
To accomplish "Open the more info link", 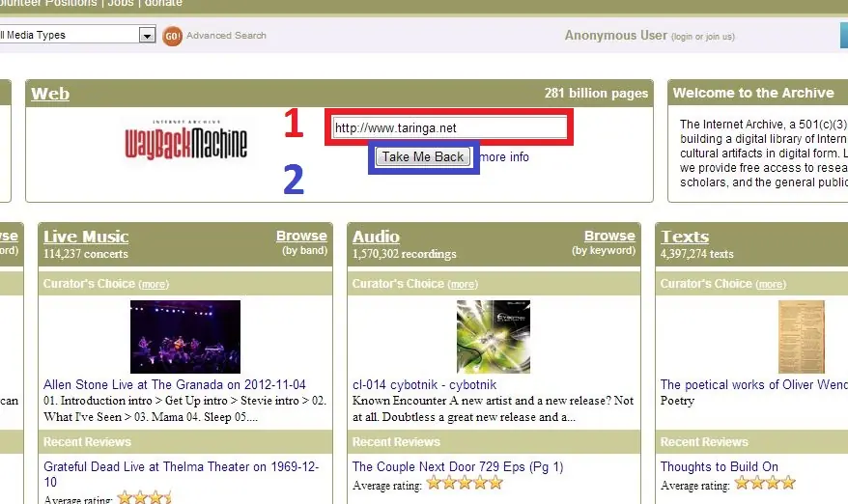I will click(504, 157).
